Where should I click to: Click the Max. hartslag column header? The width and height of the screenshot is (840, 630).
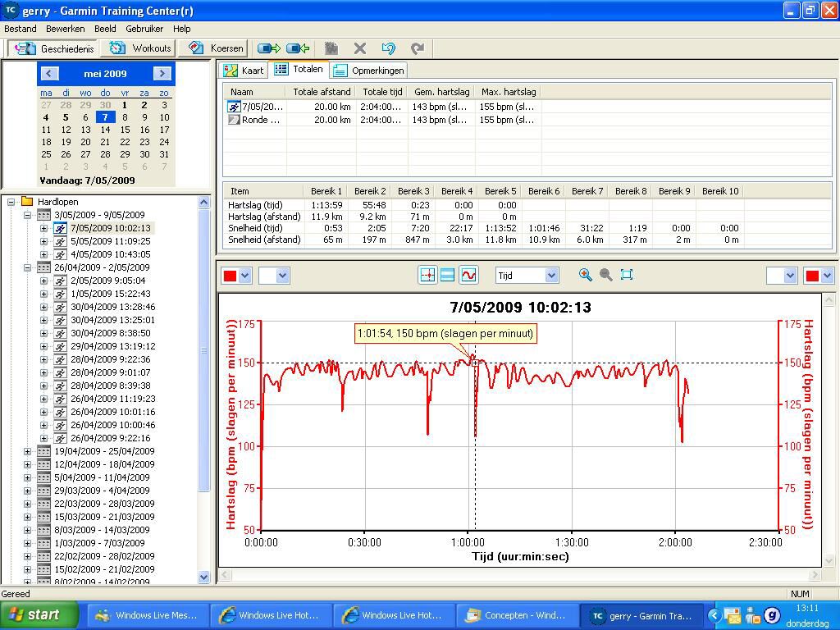(509, 92)
